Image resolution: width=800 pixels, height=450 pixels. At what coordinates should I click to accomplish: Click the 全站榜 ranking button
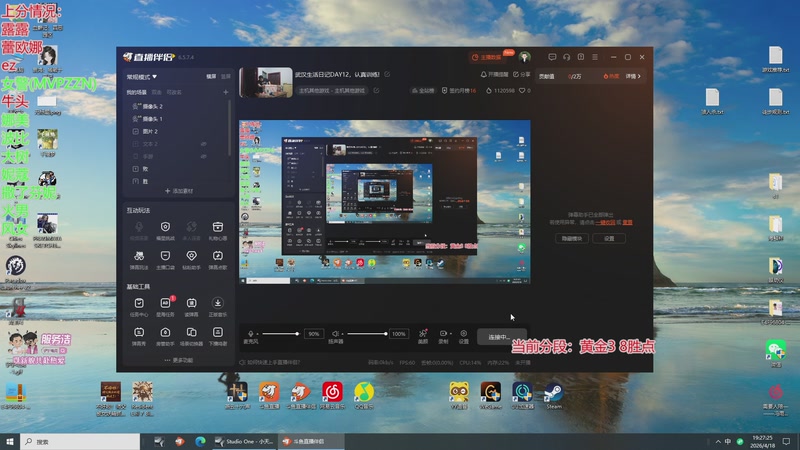423,90
